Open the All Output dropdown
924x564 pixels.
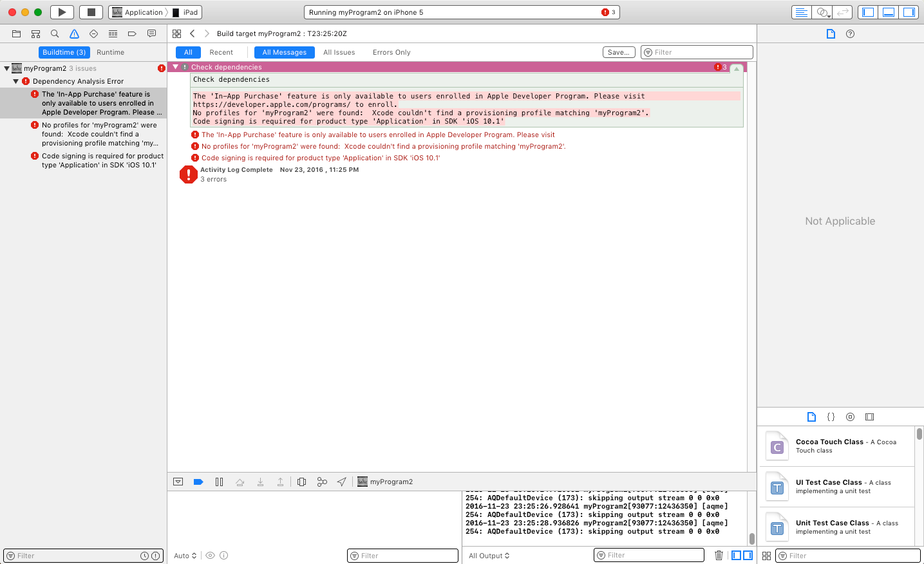(489, 556)
